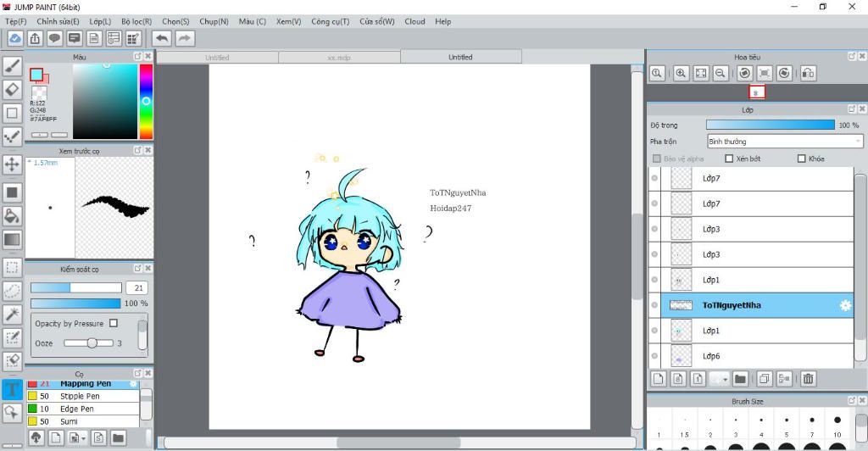
Task: Delete layer with trash icon
Action: (808, 378)
